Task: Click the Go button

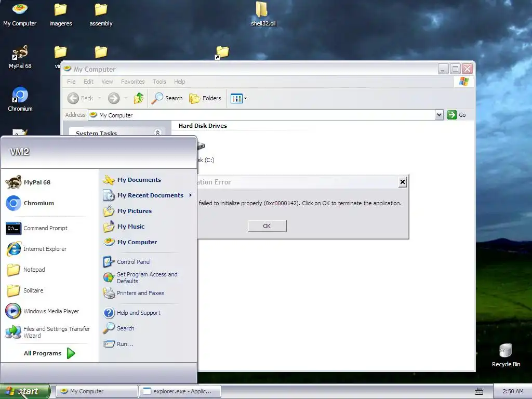Action: click(x=457, y=115)
